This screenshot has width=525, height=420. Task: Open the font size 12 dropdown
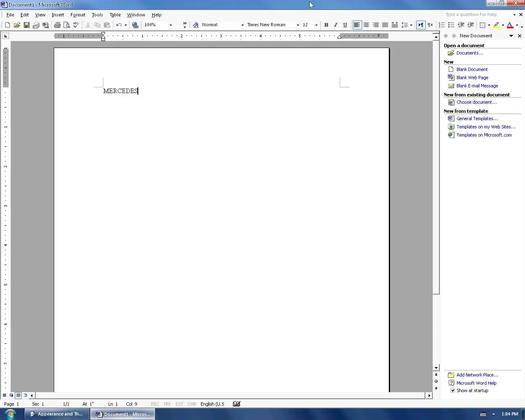tap(316, 25)
